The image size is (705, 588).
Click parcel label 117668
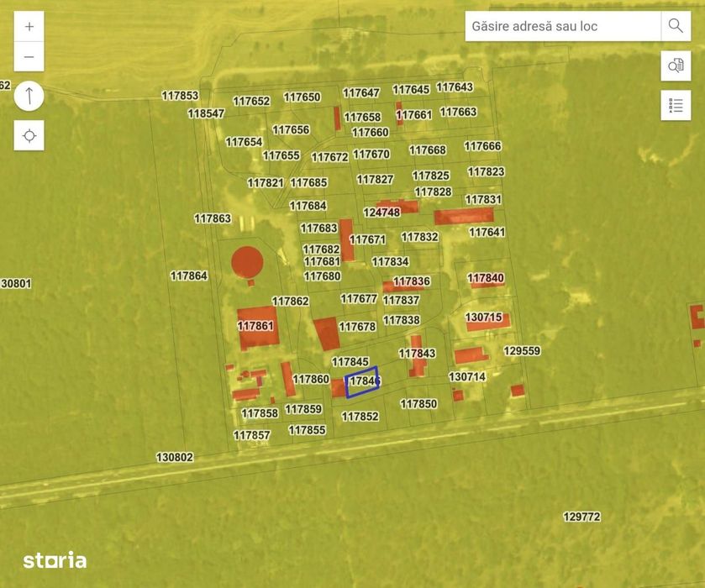point(428,150)
